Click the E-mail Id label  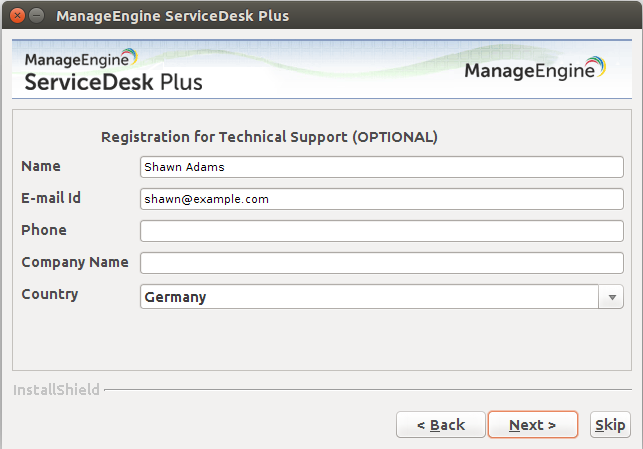[x=51, y=198]
